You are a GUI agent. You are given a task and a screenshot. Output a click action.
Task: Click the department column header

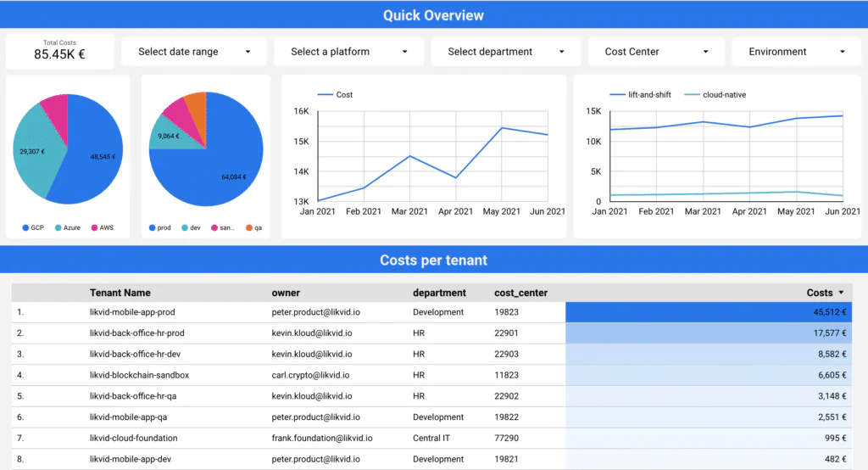[440, 293]
